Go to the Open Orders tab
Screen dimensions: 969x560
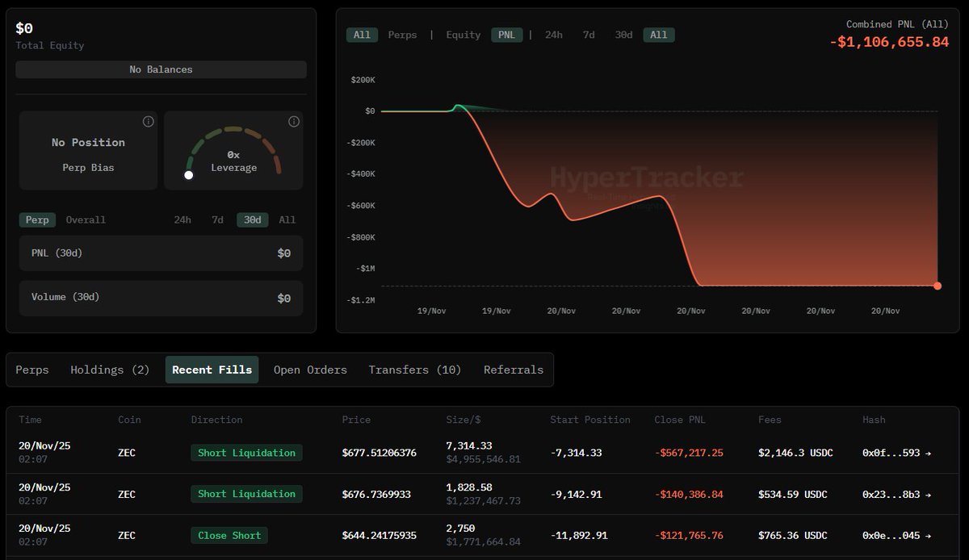(x=310, y=370)
